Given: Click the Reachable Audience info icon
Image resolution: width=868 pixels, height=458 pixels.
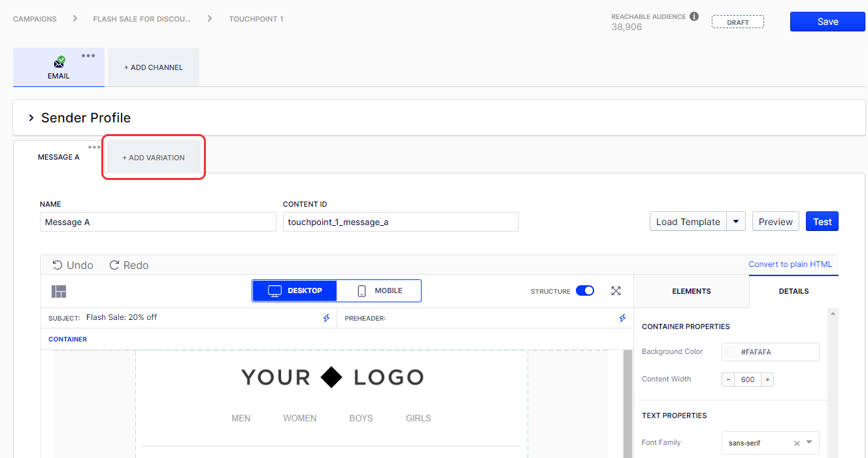Looking at the screenshot, I should 694,16.
